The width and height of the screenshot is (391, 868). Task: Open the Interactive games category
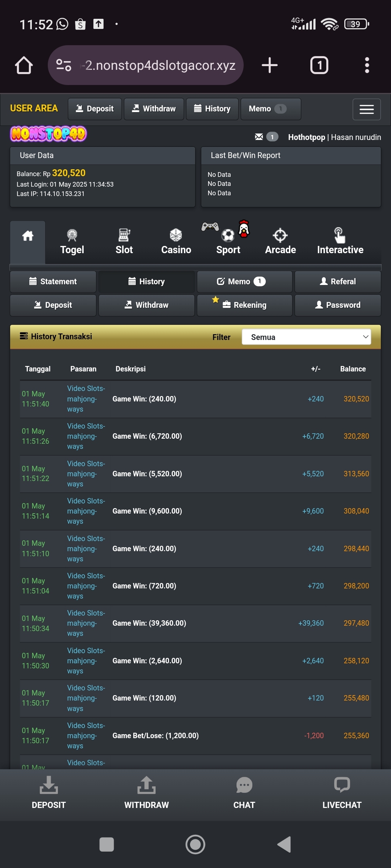(x=340, y=242)
